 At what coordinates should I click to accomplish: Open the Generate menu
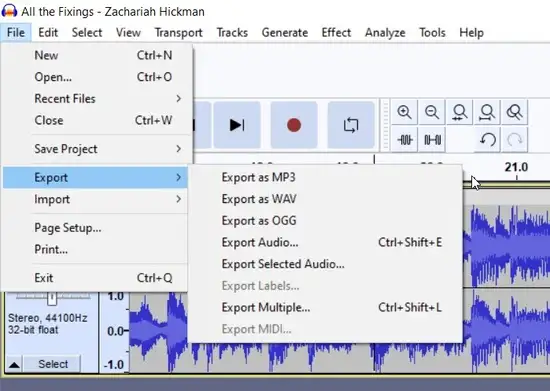click(x=285, y=33)
